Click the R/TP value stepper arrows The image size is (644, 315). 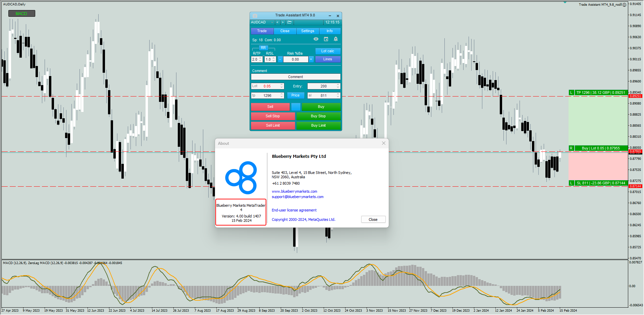[260, 59]
